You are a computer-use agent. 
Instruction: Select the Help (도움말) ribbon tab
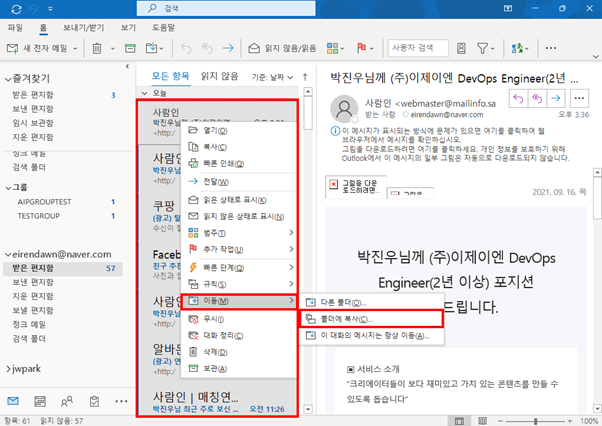(164, 28)
